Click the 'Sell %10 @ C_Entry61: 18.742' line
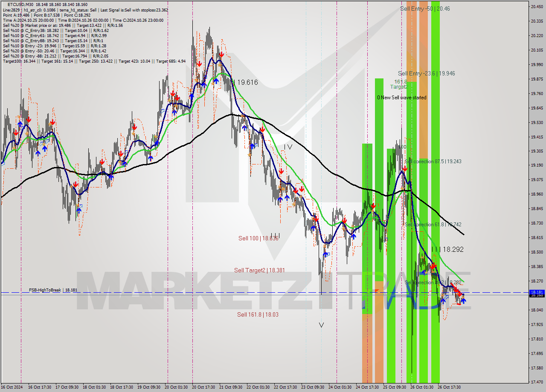This screenshot has width=546, height=392. point(55,35)
